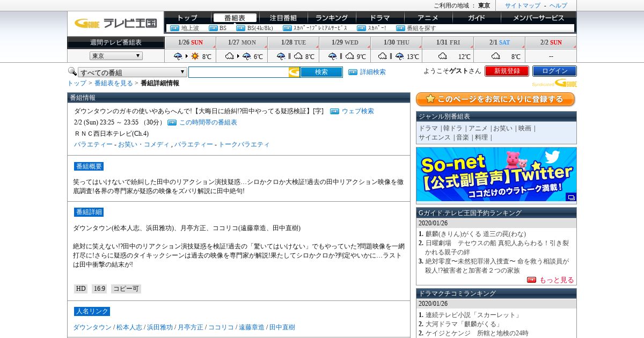Open the アニメ tab
The image size is (644, 338).
[428, 18]
